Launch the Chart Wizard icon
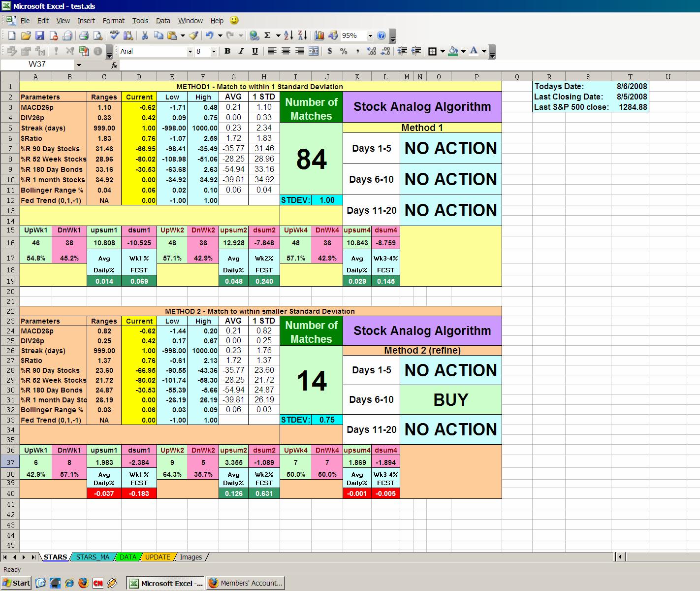The height and width of the screenshot is (591, 700). pyautogui.click(x=319, y=35)
